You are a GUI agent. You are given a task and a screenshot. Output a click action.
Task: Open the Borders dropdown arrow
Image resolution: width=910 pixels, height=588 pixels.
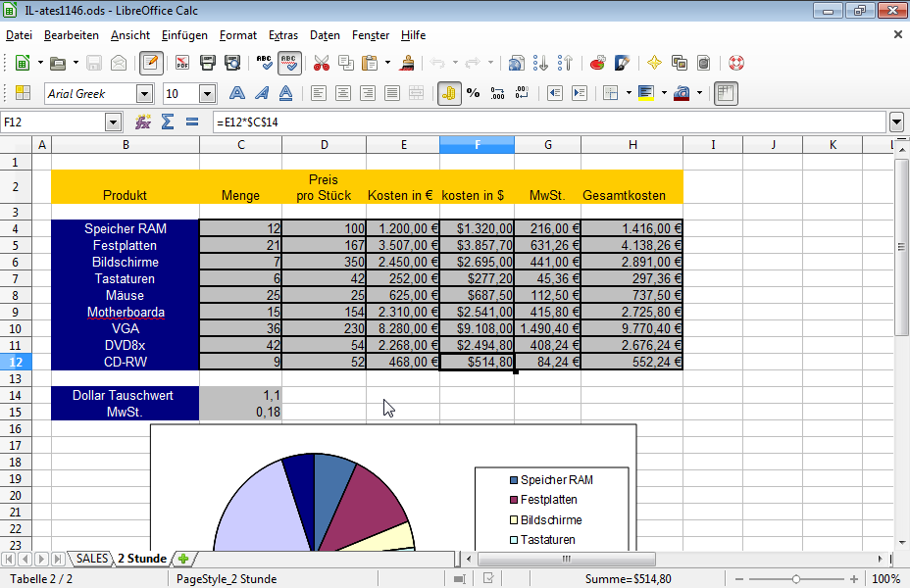coord(629,93)
